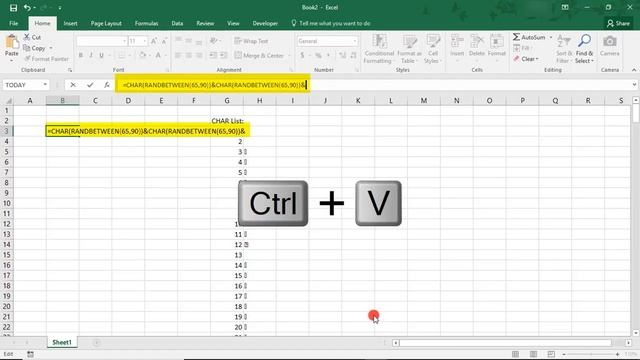Click inside the formula bar text
This screenshot has width=640, height=360.
[x=214, y=85]
